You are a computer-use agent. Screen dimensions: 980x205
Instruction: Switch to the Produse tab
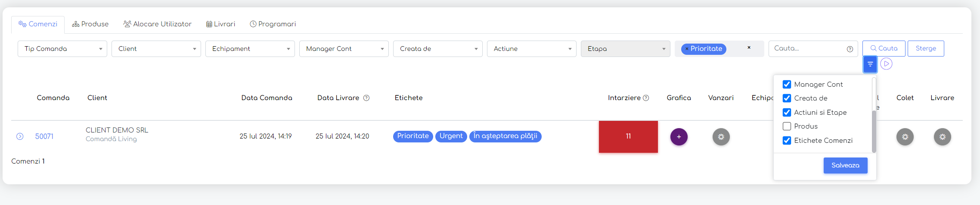pyautogui.click(x=90, y=24)
